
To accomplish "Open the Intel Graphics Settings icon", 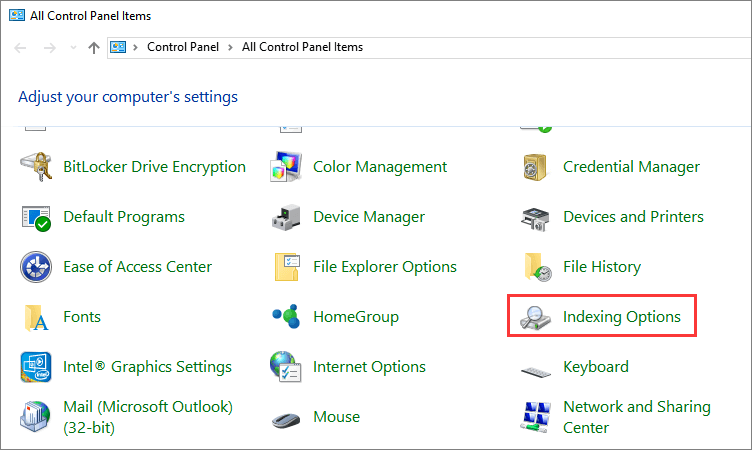I will 36,367.
